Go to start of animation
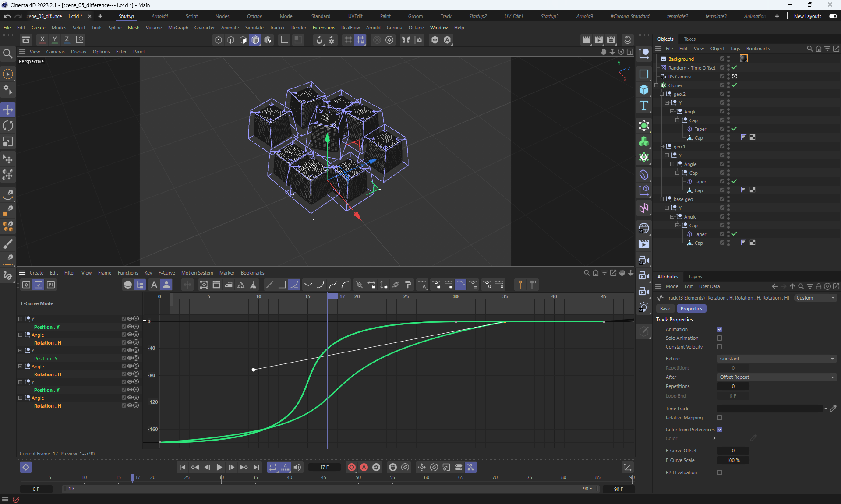This screenshot has height=504, width=841. (183, 467)
